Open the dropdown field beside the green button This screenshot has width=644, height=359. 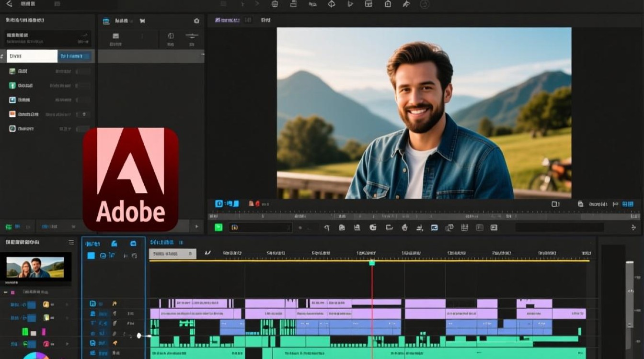(x=260, y=227)
